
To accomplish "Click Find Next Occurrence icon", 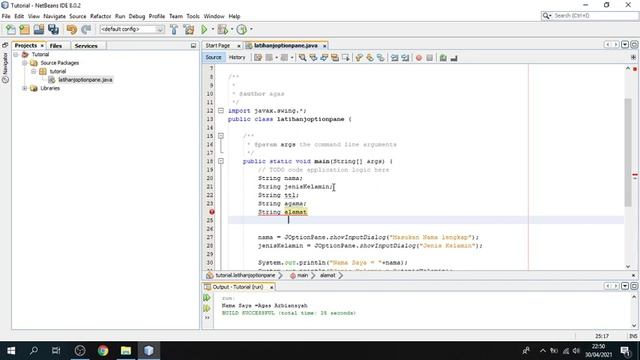I will pos(324,58).
